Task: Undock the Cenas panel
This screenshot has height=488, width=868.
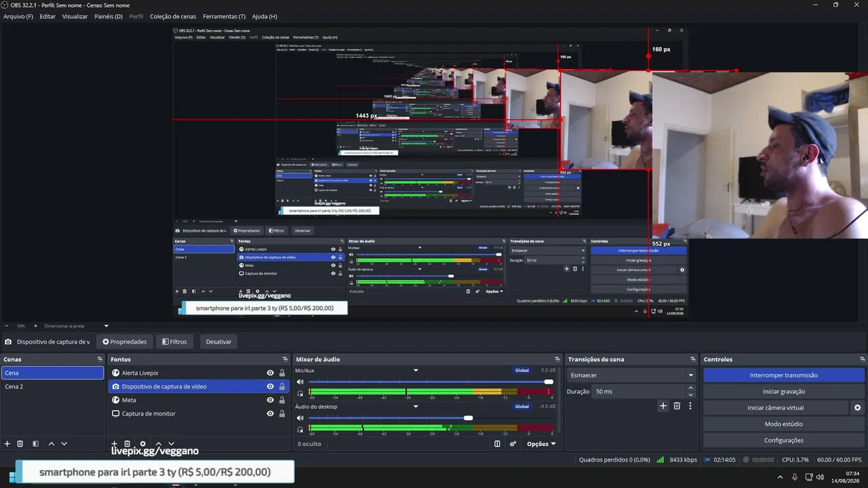Action: [x=100, y=359]
